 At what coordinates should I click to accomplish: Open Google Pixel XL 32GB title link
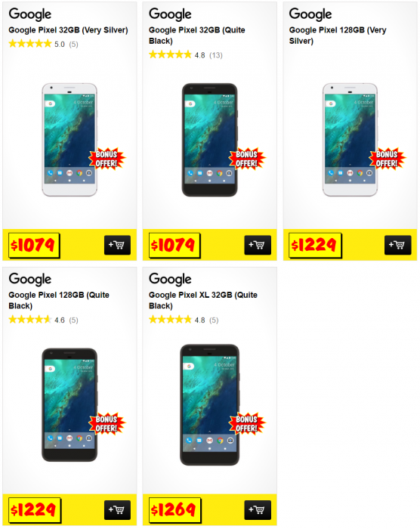(x=203, y=300)
